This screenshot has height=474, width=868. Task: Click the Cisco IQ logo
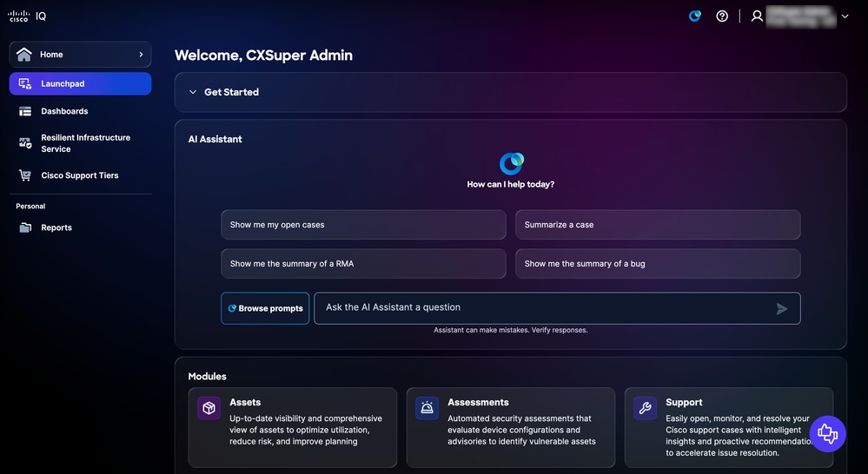(27, 16)
